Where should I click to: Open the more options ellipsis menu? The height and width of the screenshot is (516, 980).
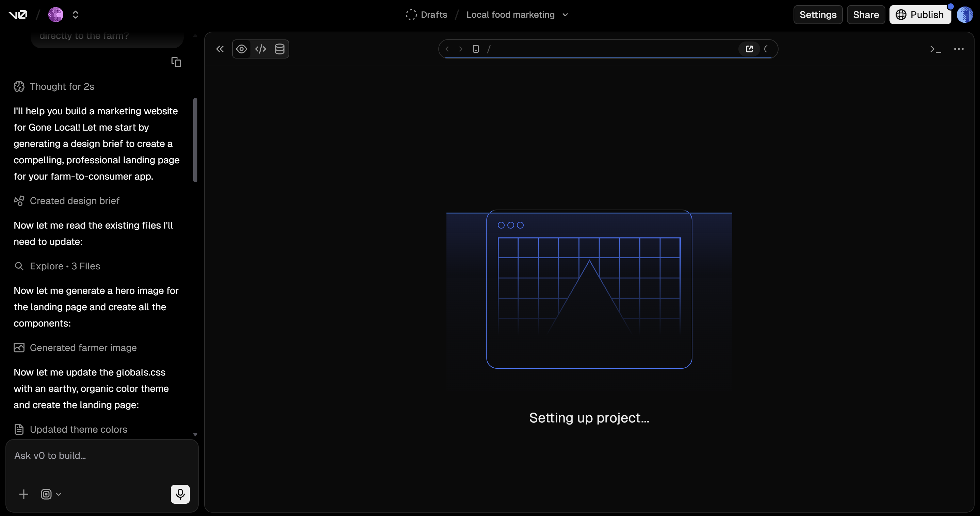pyautogui.click(x=959, y=49)
